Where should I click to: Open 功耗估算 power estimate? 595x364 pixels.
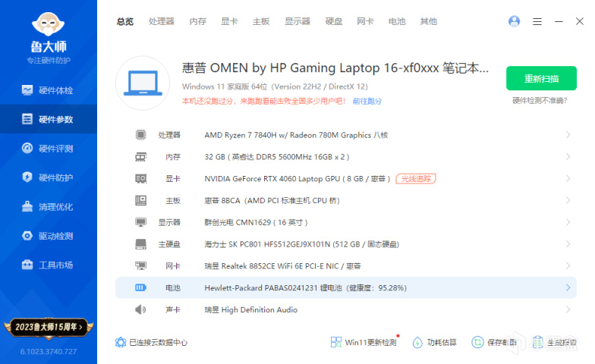(434, 343)
